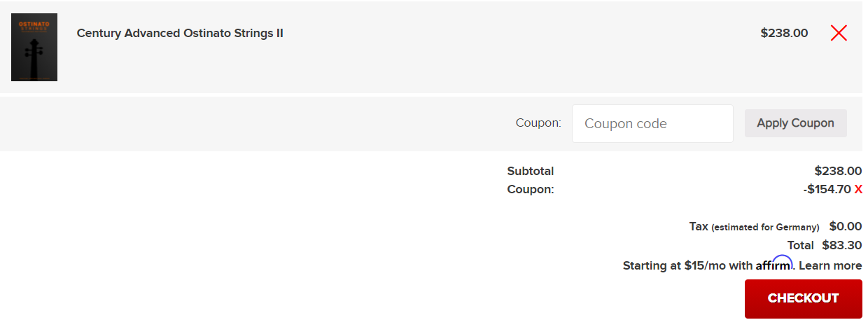This screenshot has height=327, width=868.
Task: Focus the Coupon code input field
Action: (x=652, y=123)
